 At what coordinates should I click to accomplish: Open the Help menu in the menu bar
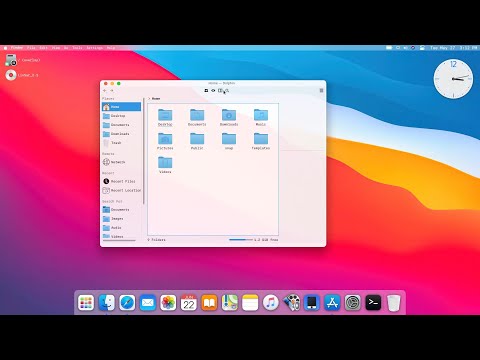click(x=111, y=48)
